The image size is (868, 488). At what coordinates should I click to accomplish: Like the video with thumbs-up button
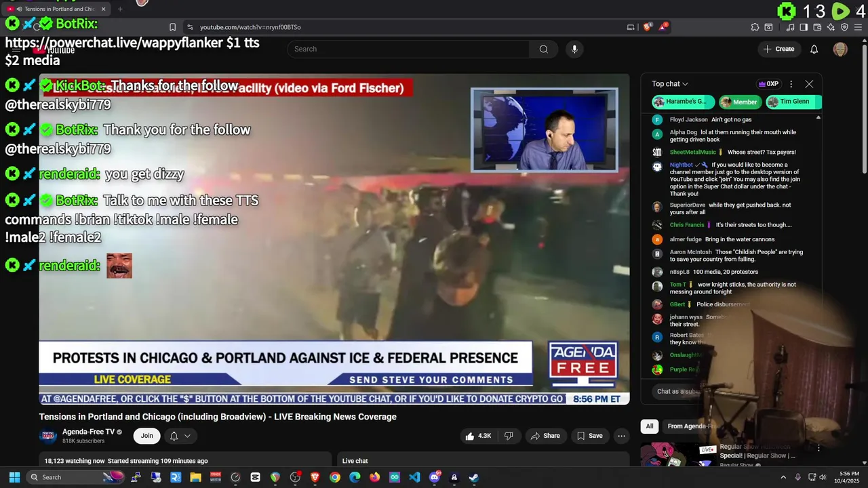point(478,436)
